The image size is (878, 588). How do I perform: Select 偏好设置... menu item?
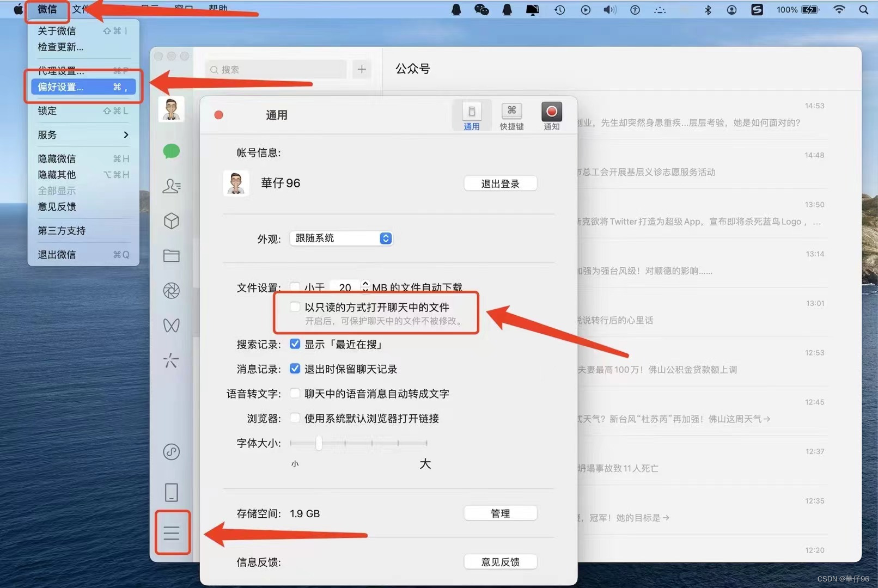pyautogui.click(x=83, y=87)
